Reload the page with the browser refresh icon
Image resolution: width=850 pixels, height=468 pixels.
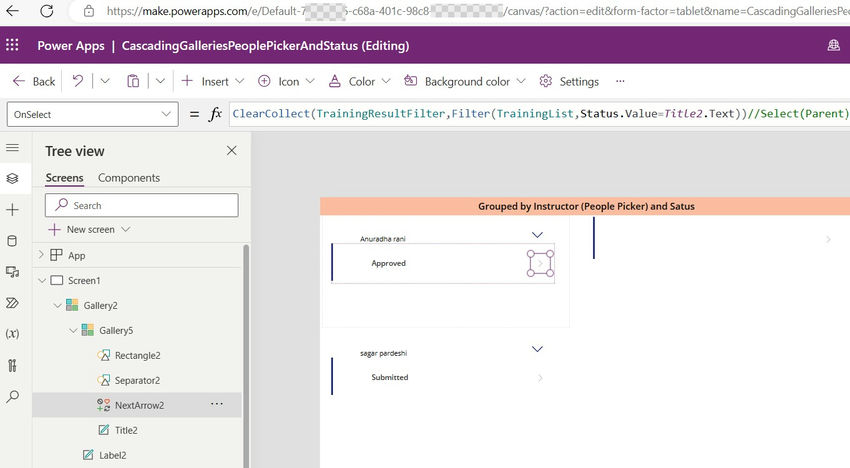tap(47, 10)
